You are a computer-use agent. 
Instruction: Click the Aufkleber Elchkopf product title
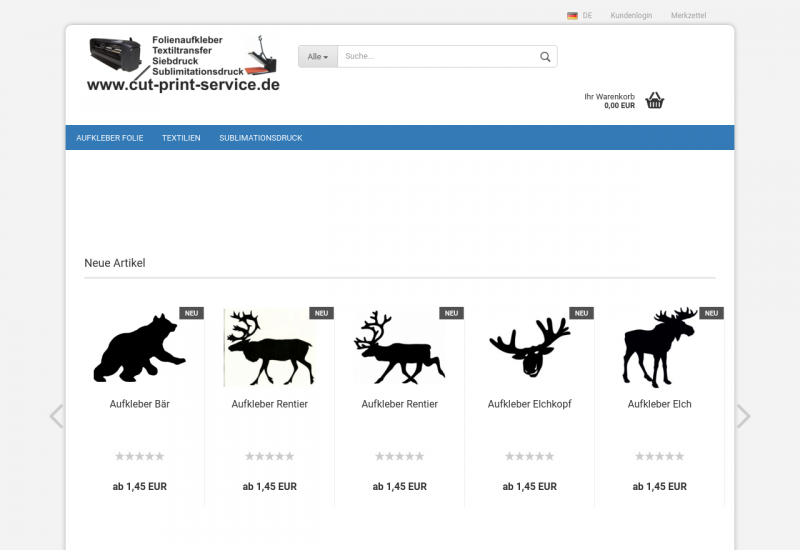pyautogui.click(x=529, y=404)
